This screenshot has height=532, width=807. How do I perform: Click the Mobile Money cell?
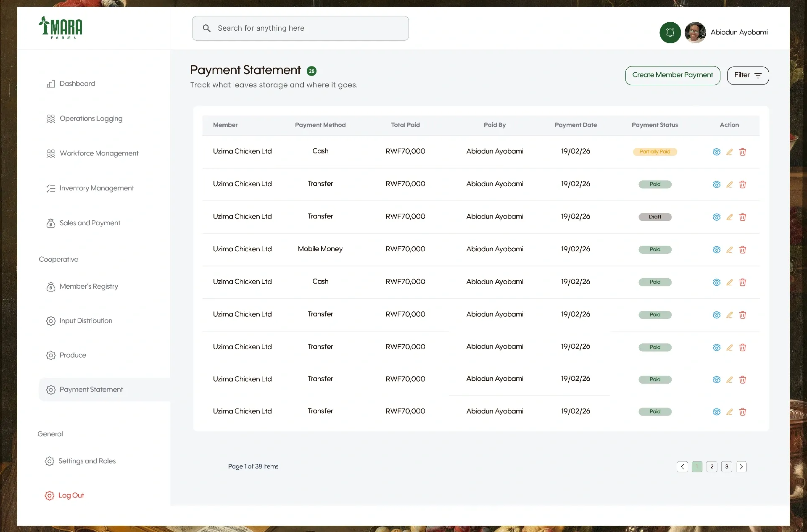tap(320, 249)
